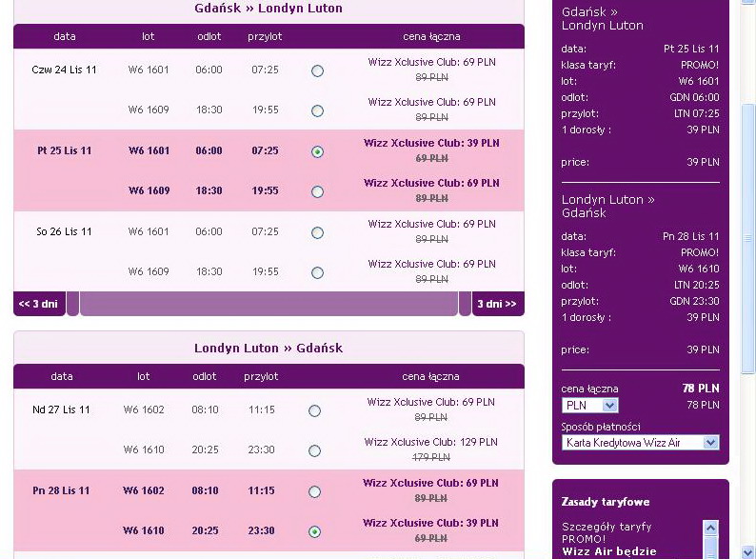This screenshot has width=756, height=559.
Task: Select Czw 24 Lis W6 1609 evening flight
Action: click(x=317, y=110)
